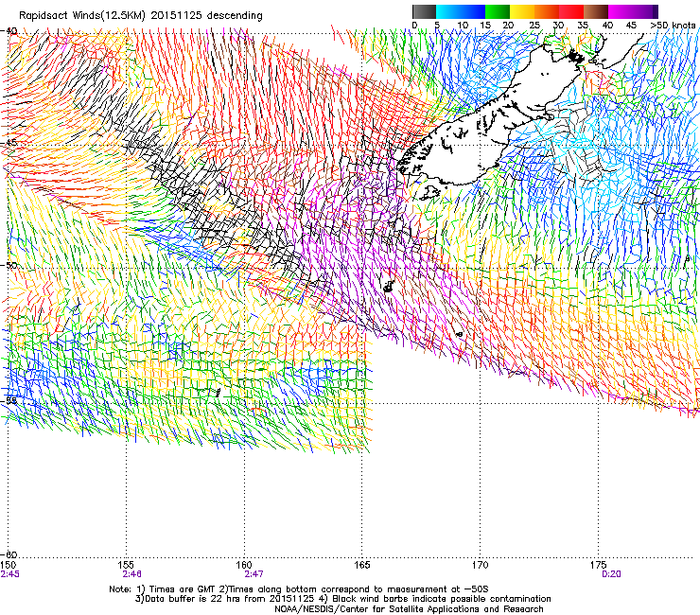Click the note line starting '3)Data buffer is 22 hrs'
The width and height of the screenshot is (700, 615).
pos(343,599)
